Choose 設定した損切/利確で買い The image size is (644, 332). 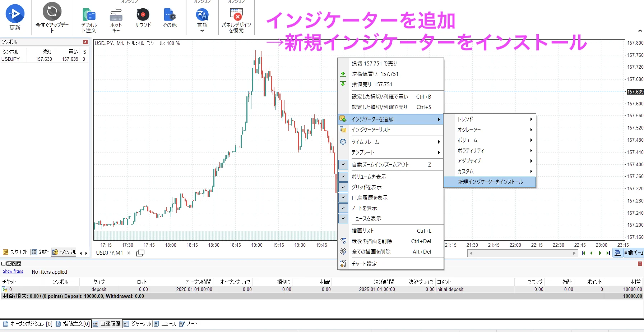pyautogui.click(x=391, y=96)
